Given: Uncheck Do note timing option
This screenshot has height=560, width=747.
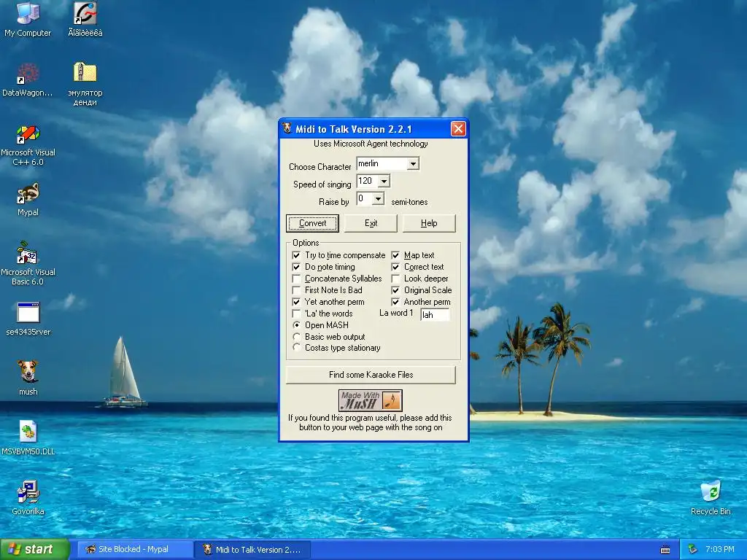Looking at the screenshot, I should point(296,267).
